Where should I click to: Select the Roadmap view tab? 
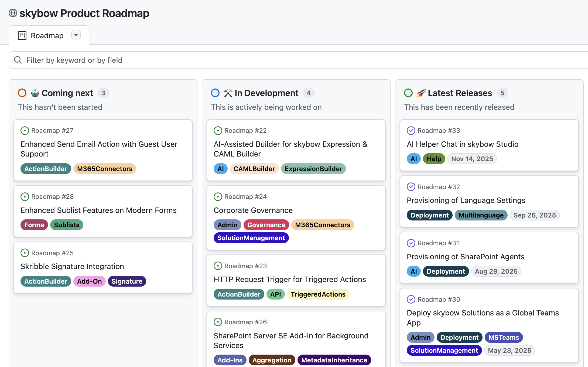pos(47,36)
